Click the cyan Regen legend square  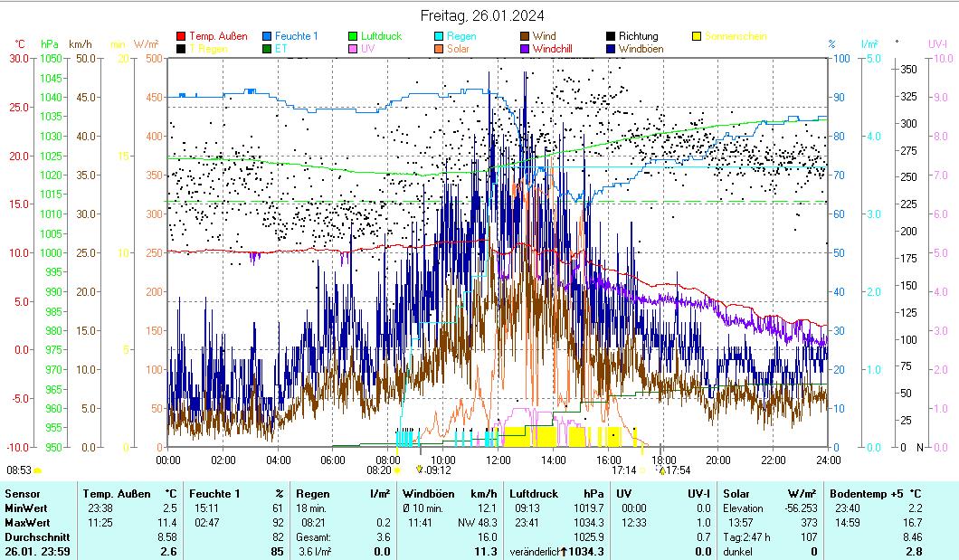point(440,36)
